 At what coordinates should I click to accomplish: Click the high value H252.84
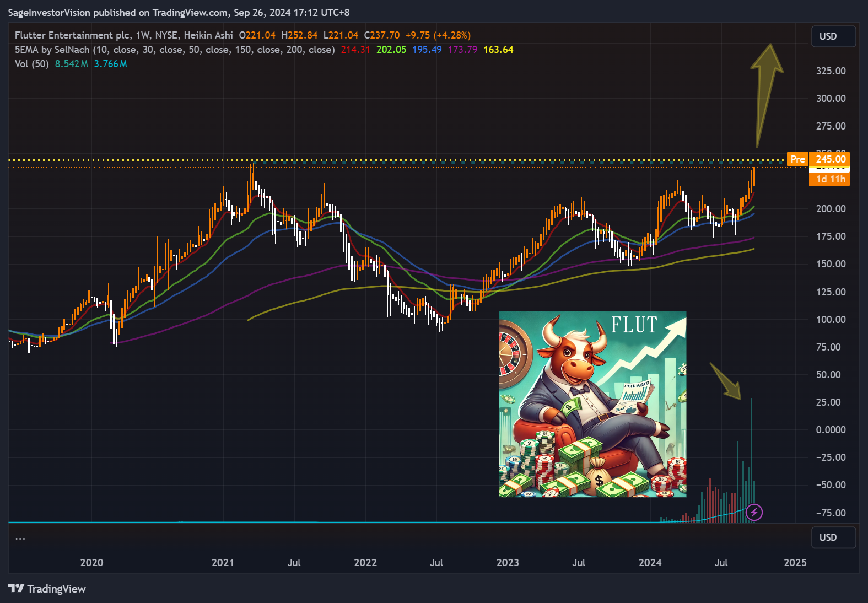(x=299, y=35)
